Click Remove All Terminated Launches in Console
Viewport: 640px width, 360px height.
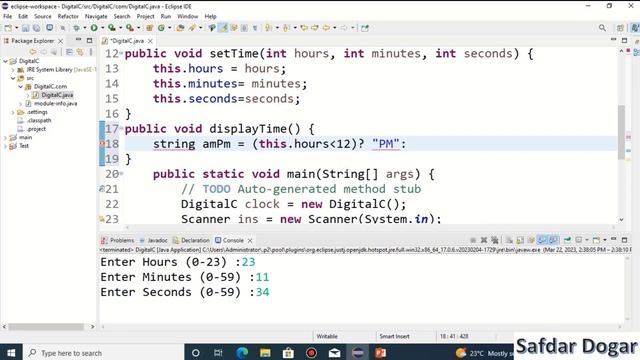point(495,240)
